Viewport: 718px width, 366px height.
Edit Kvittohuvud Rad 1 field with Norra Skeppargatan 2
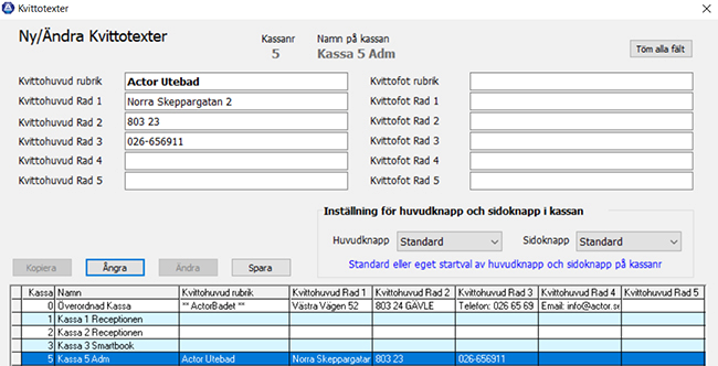coord(236,102)
